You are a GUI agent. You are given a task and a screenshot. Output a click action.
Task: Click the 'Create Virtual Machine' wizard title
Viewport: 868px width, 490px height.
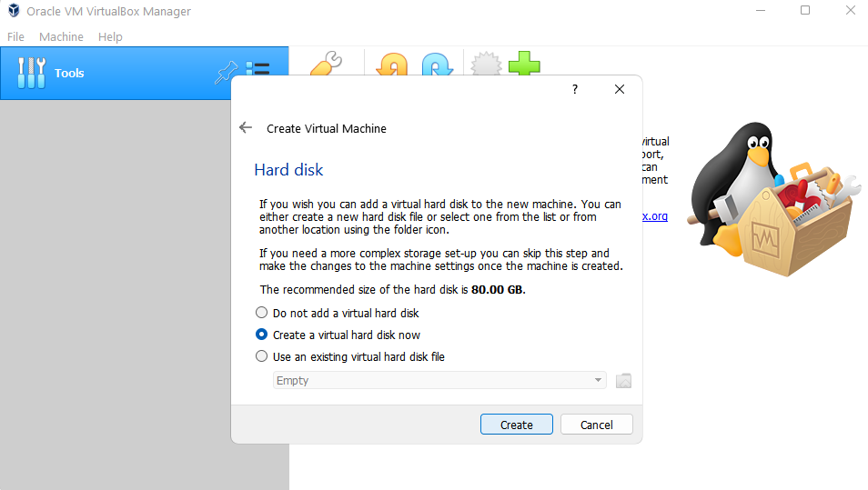point(327,128)
